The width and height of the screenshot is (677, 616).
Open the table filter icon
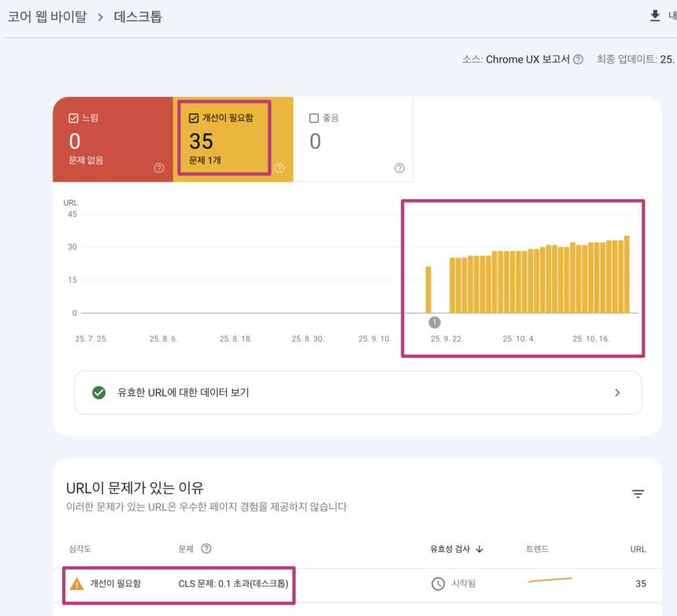click(638, 494)
